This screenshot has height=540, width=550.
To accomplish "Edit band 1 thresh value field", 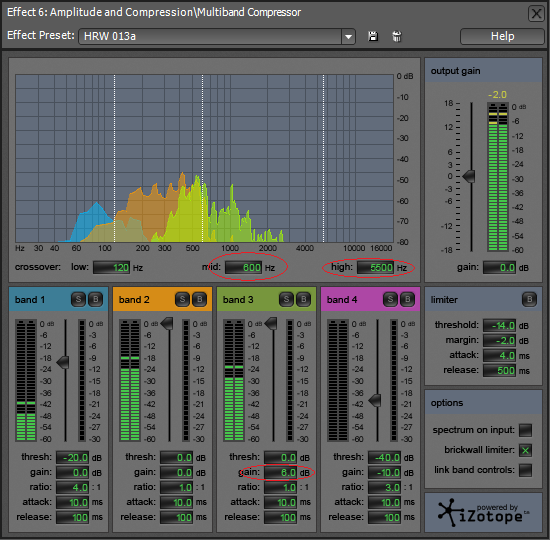I will [73, 458].
